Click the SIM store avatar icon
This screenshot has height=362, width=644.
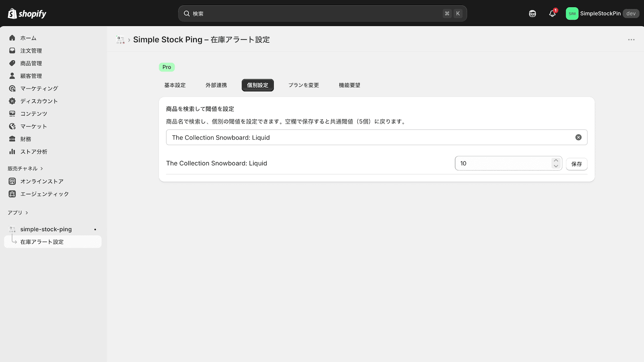[572, 14]
